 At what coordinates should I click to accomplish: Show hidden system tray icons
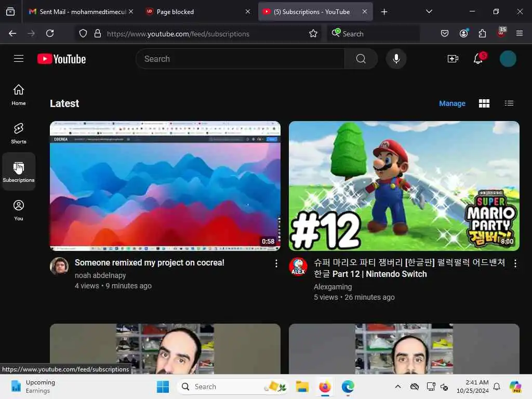pos(397,387)
